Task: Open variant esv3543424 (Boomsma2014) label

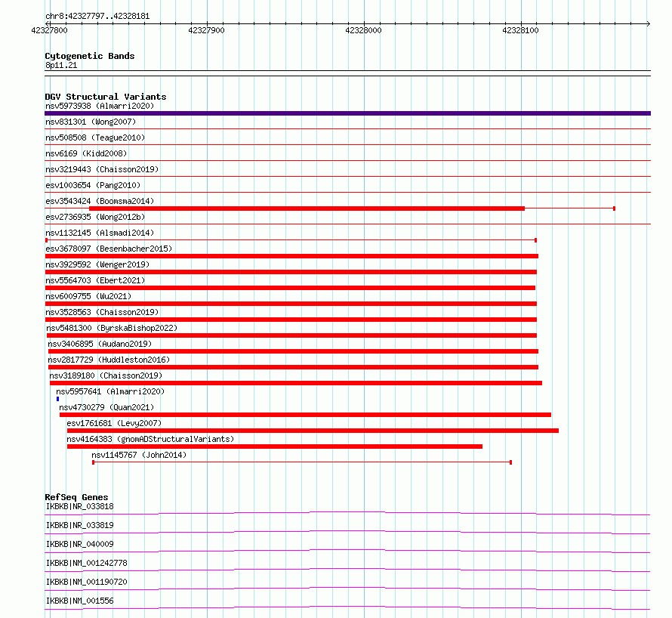Action: [x=100, y=201]
